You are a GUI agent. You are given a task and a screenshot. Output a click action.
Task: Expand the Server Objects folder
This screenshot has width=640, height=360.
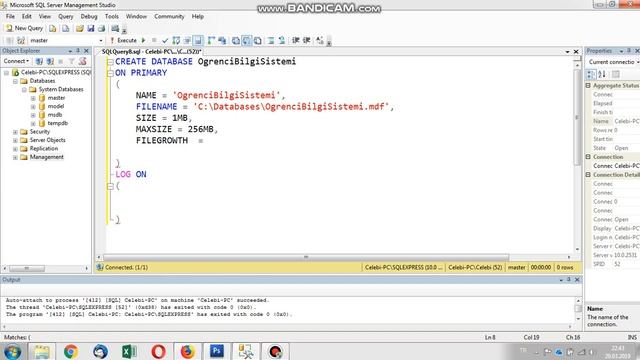(x=16, y=140)
